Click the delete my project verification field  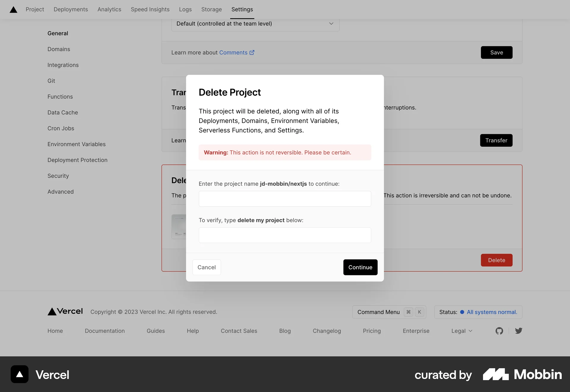coord(285,235)
